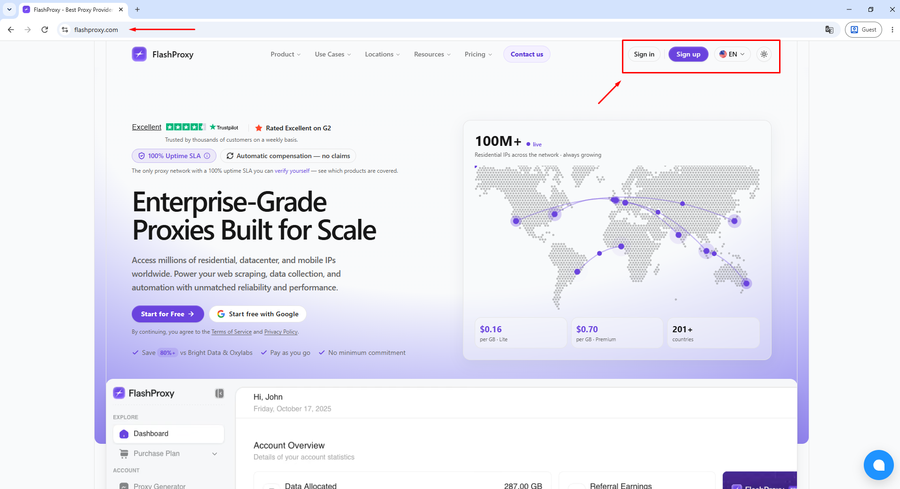
Task: Click Start for Free button
Action: pyautogui.click(x=168, y=314)
